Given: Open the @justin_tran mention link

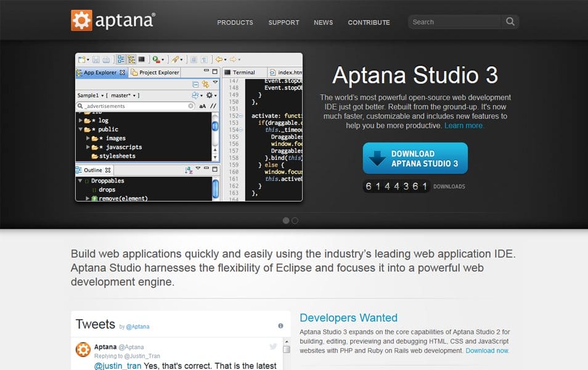Looking at the screenshot, I should (118, 366).
